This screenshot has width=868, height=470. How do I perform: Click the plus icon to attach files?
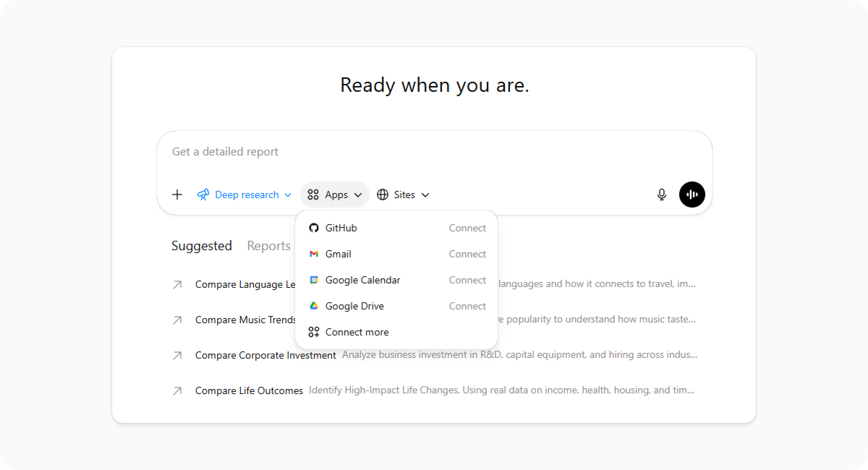coord(177,195)
